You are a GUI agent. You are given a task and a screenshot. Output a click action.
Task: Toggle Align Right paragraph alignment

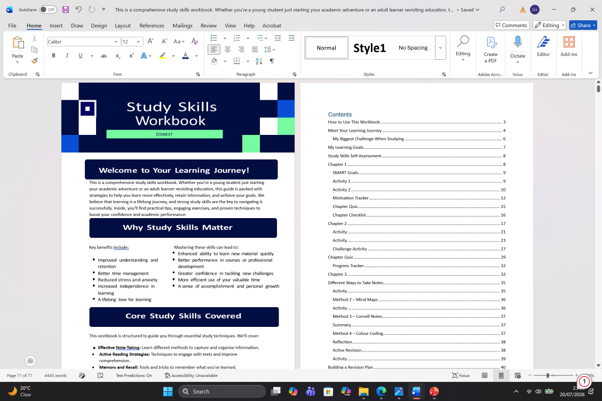pos(241,49)
